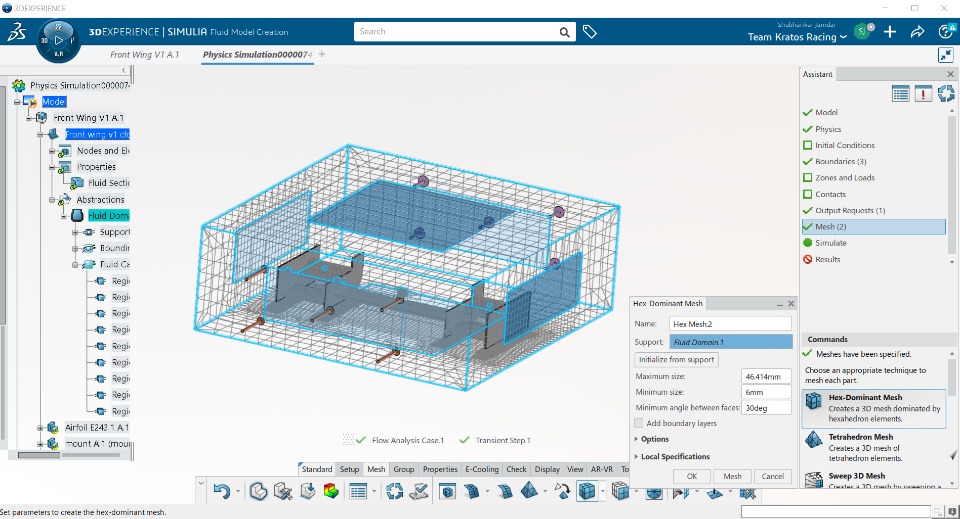Click the OK button in mesh dialog
The height and width of the screenshot is (519, 960).
tap(692, 476)
